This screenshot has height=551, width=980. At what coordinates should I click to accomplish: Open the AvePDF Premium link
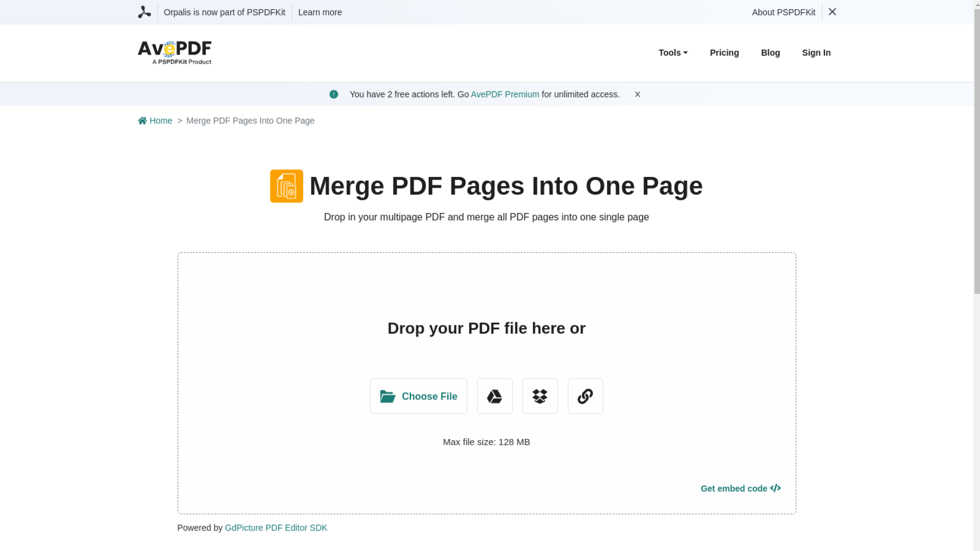[505, 94]
